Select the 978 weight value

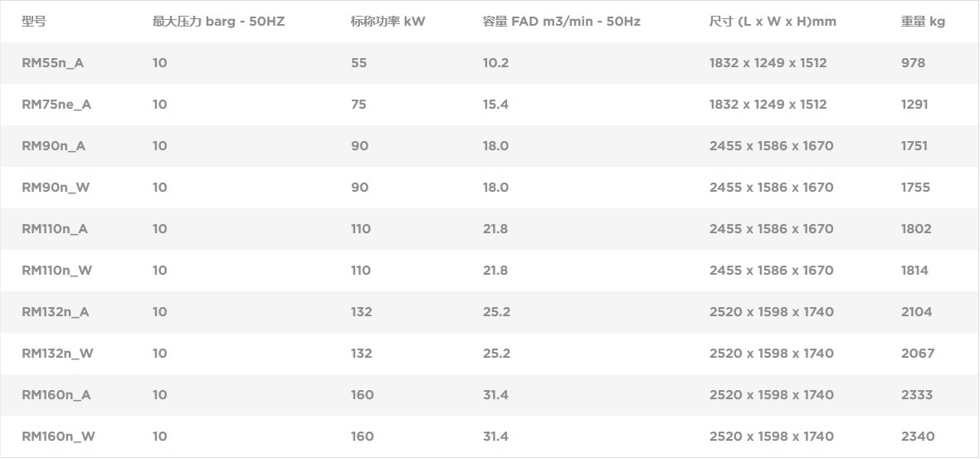tap(913, 62)
